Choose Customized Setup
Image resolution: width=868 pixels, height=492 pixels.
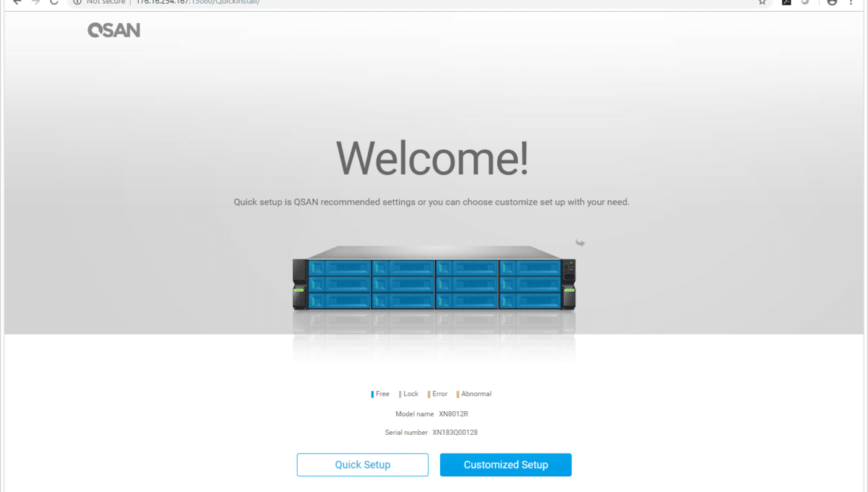505,465
